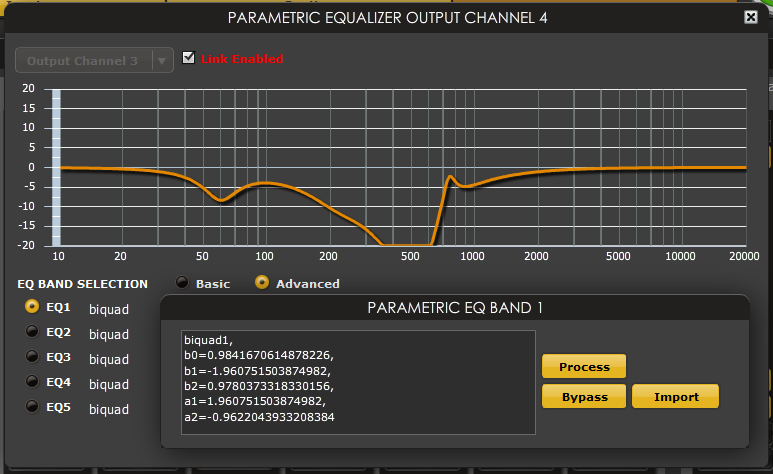Screen dimensions: 773x474
Task: Click the Bypass button
Action: 584,397
